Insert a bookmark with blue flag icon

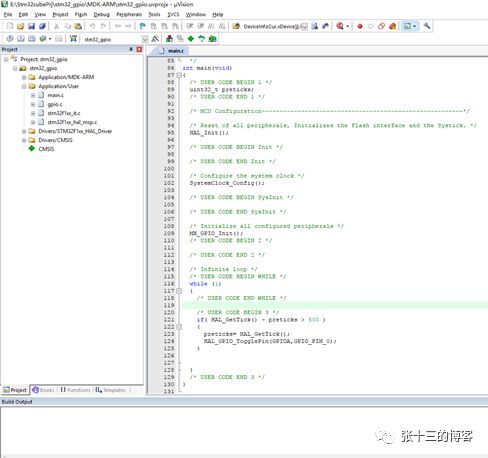142,26
